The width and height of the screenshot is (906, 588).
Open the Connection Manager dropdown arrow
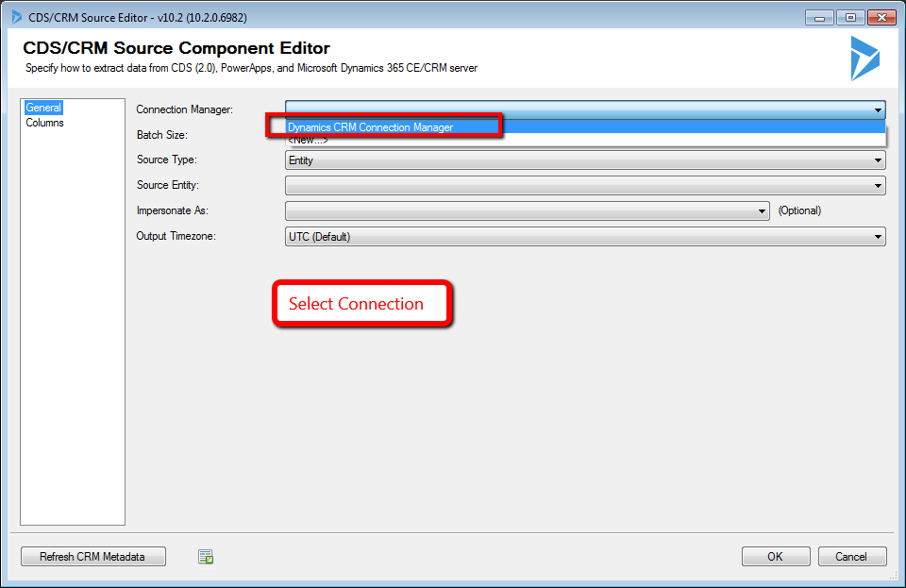click(x=878, y=109)
